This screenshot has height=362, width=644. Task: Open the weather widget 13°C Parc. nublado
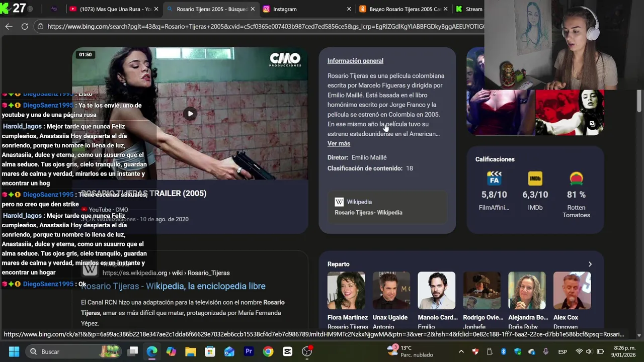point(410,351)
